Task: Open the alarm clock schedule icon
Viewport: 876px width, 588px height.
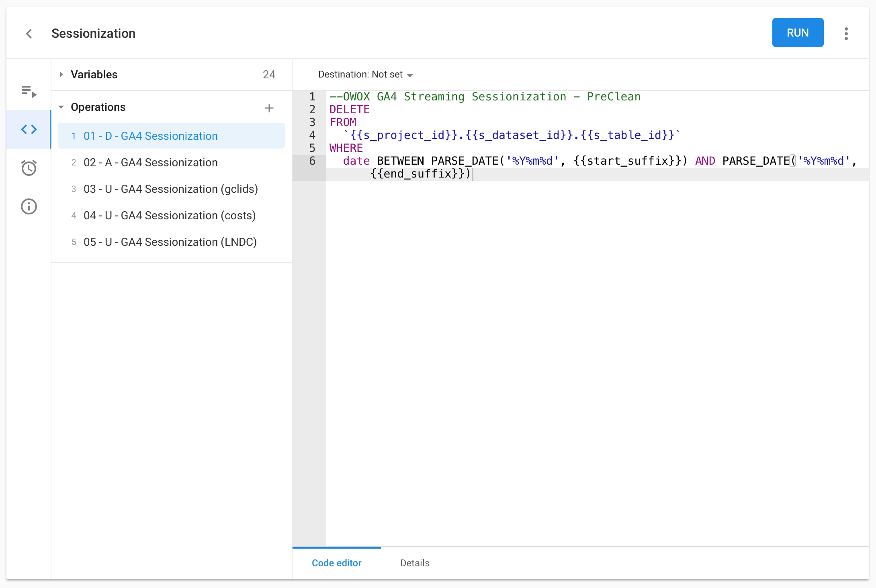Action: pos(29,168)
